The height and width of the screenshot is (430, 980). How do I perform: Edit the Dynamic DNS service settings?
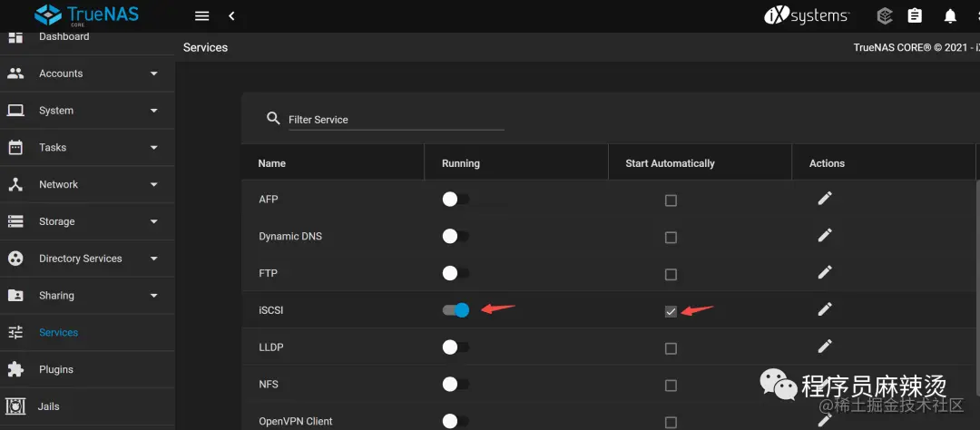click(x=825, y=236)
